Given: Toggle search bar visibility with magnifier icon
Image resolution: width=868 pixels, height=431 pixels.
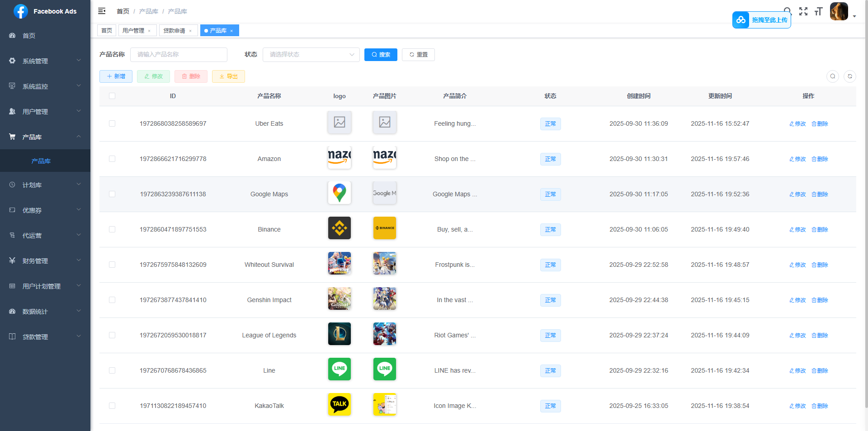Looking at the screenshot, I should pyautogui.click(x=833, y=76).
